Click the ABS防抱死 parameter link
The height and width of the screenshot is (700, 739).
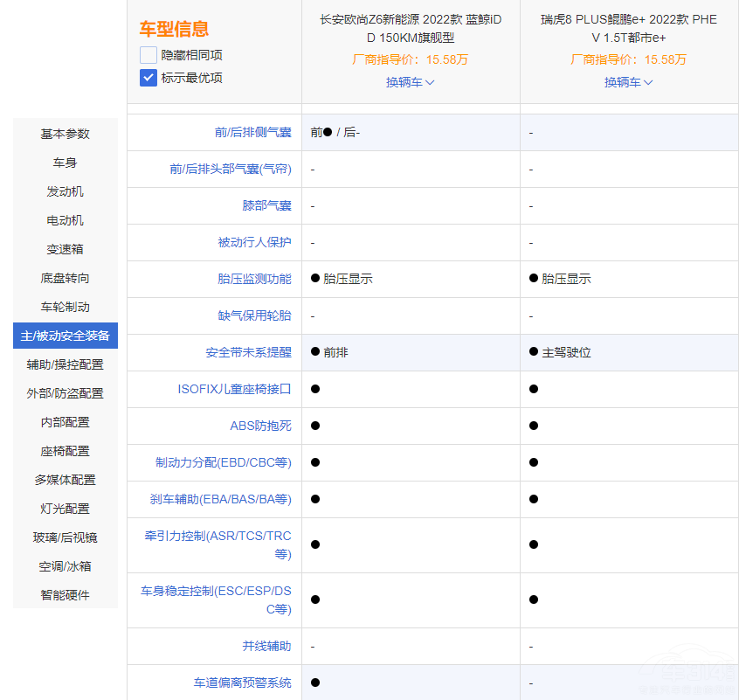pyautogui.click(x=260, y=426)
